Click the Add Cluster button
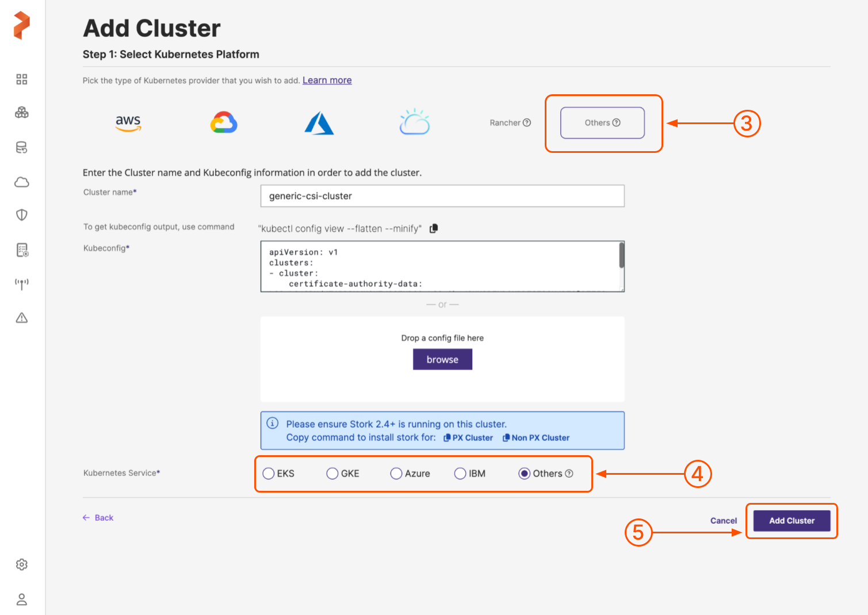868x615 pixels. click(791, 521)
